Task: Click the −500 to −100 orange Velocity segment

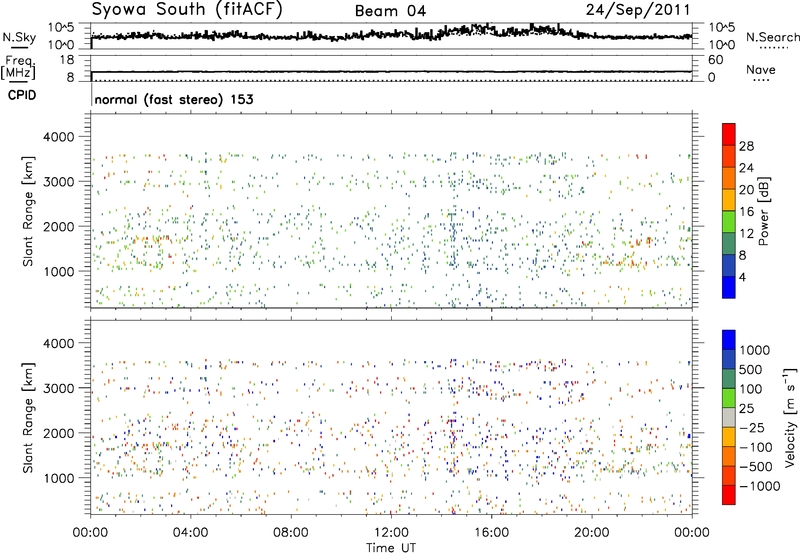Action: [729, 457]
